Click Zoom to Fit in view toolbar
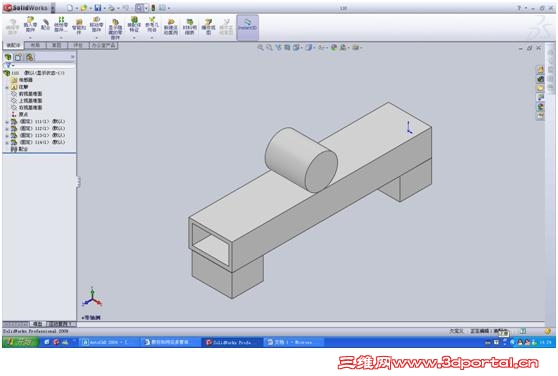The image size is (558, 376). [260, 47]
